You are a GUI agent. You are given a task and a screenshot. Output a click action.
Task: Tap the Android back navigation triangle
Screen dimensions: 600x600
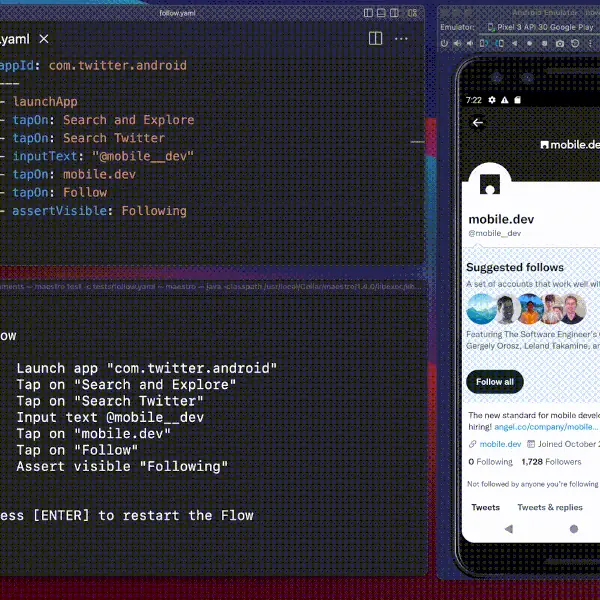[508, 529]
